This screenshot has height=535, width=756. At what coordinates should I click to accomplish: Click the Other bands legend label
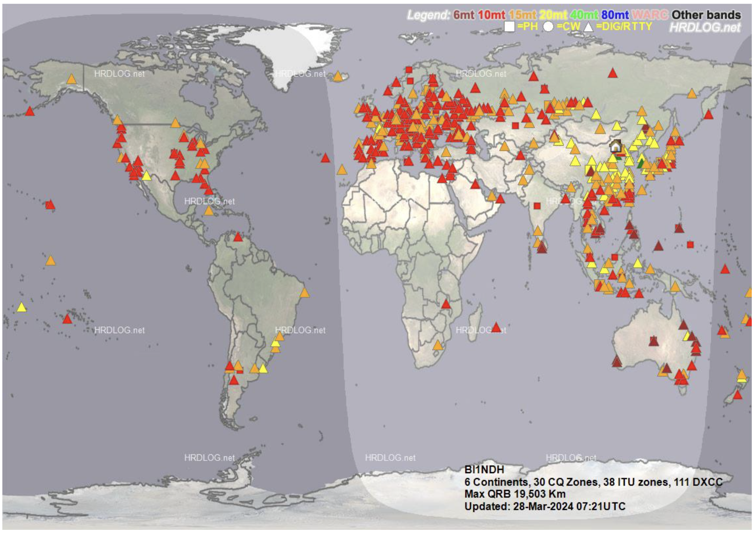(706, 15)
